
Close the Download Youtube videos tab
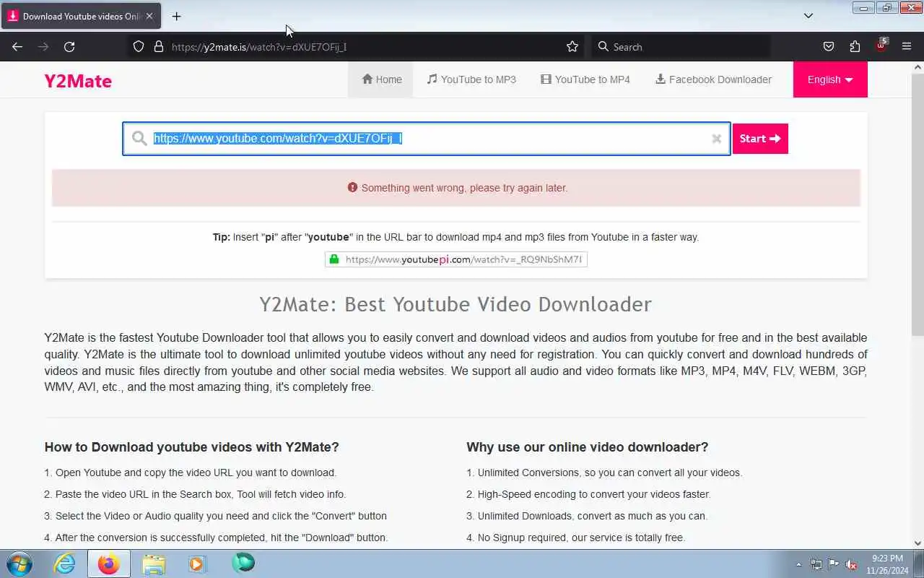[x=149, y=16]
